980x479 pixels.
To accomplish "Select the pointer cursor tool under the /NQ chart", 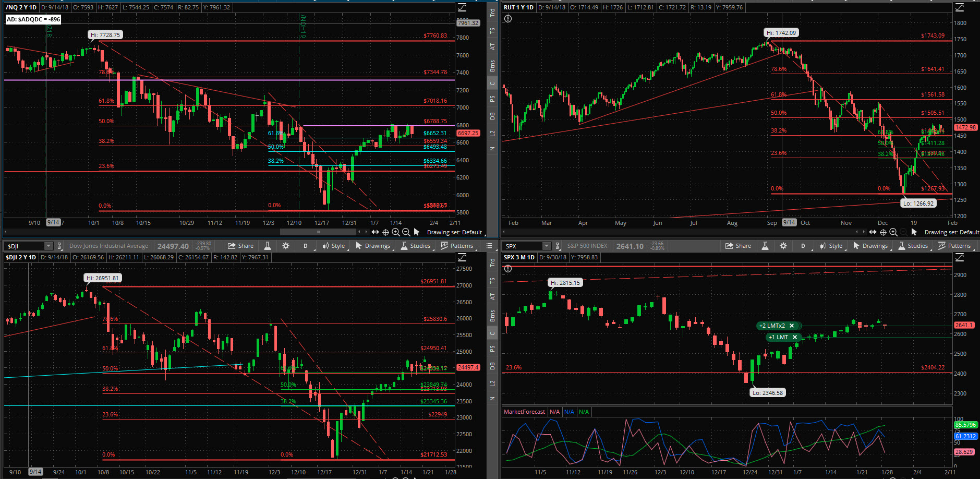I will coord(417,232).
